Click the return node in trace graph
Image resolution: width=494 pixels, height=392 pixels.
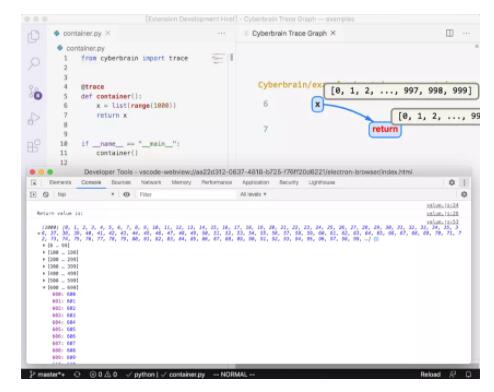(x=385, y=129)
